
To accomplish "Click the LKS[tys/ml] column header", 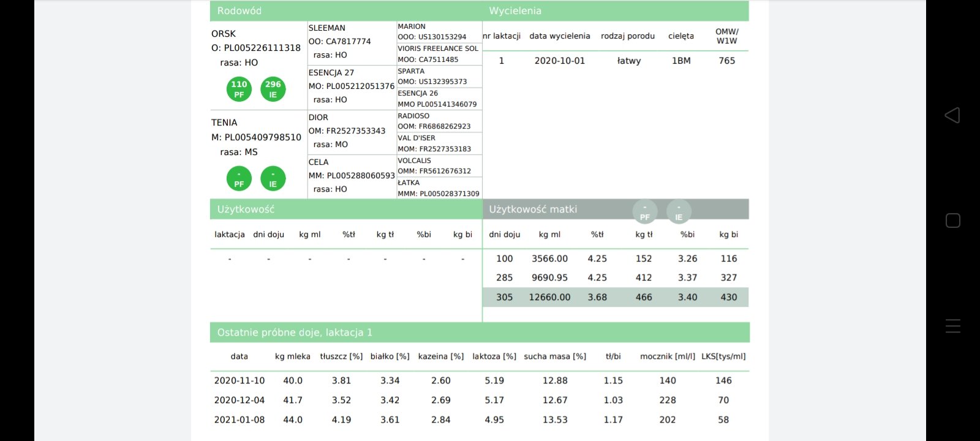I will click(x=723, y=356).
